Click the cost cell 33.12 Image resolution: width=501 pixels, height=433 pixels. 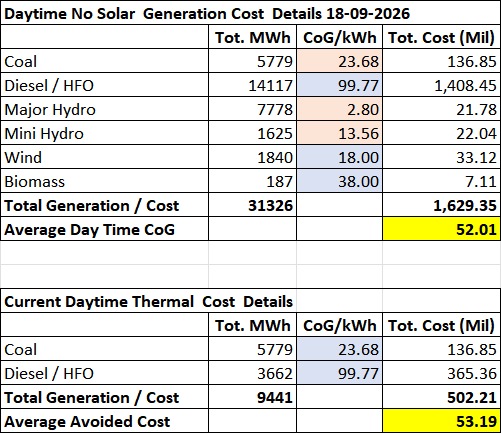[441, 157]
